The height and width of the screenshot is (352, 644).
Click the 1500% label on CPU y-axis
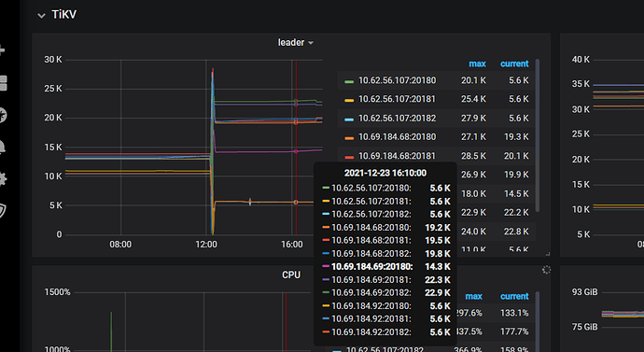(x=58, y=292)
